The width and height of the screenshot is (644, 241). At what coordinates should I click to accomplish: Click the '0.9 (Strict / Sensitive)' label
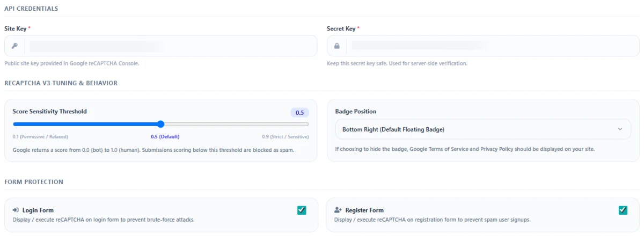click(x=286, y=136)
